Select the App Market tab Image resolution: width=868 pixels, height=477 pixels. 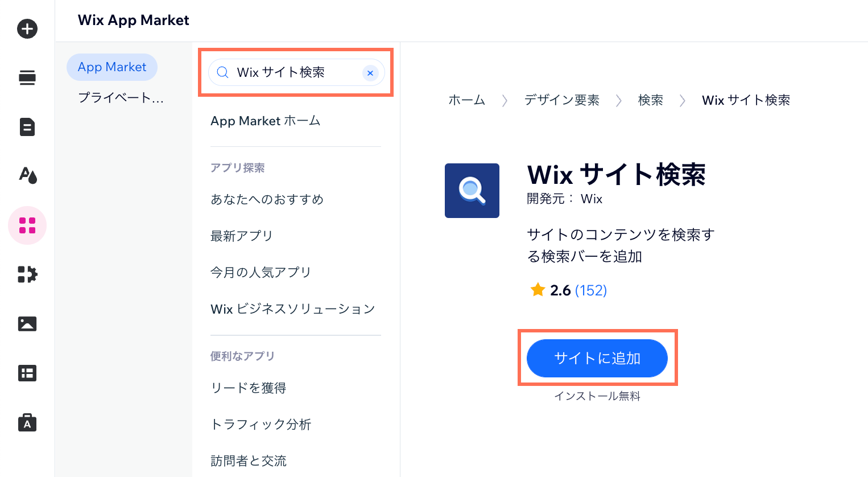(x=112, y=67)
